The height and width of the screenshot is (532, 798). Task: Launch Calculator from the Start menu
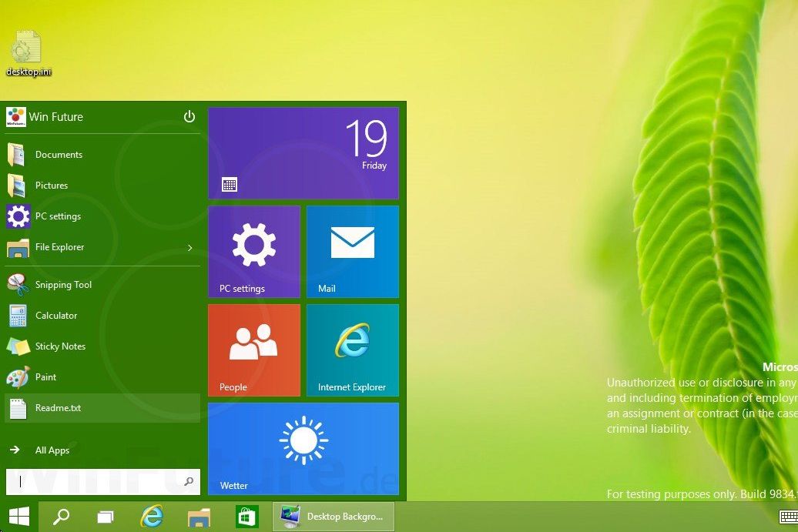coord(55,316)
